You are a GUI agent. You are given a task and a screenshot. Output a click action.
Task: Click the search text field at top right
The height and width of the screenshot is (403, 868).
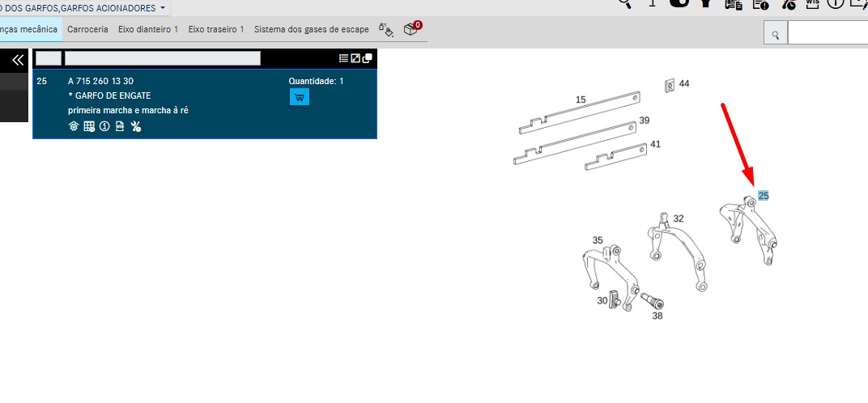[828, 33]
